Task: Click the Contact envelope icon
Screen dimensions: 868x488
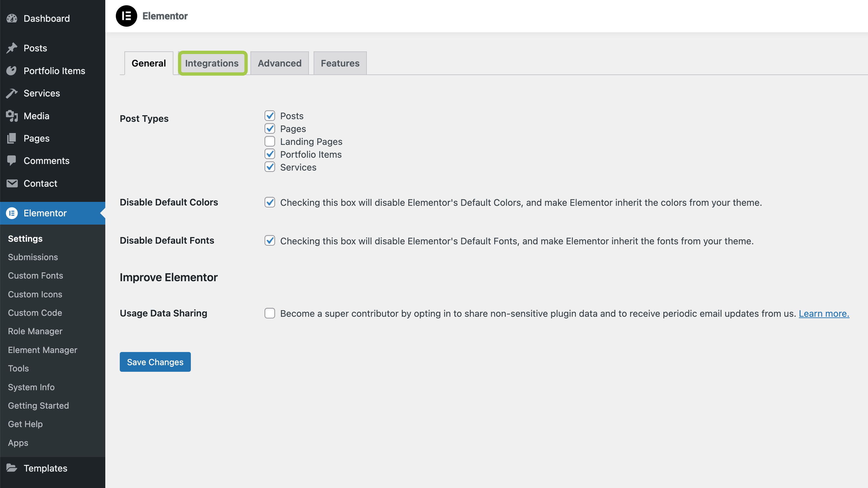Action: [12, 183]
